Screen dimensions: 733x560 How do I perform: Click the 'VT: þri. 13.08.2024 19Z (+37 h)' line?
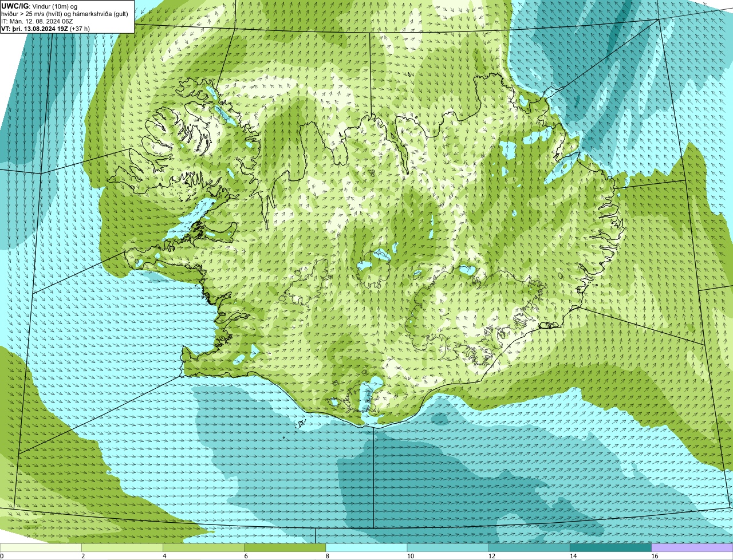(45, 29)
